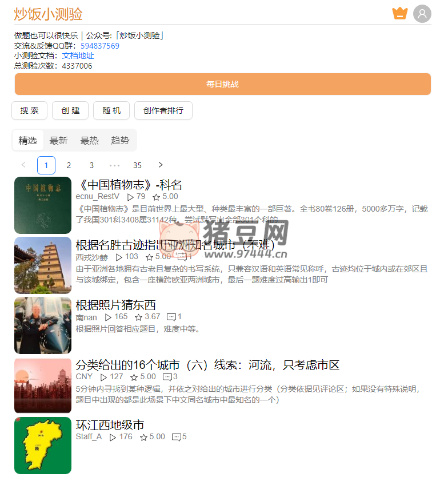Viewport: 448px width, 477px height.
Task: Open quiz 分类给出的16个城市（六）
Action: 207,365
